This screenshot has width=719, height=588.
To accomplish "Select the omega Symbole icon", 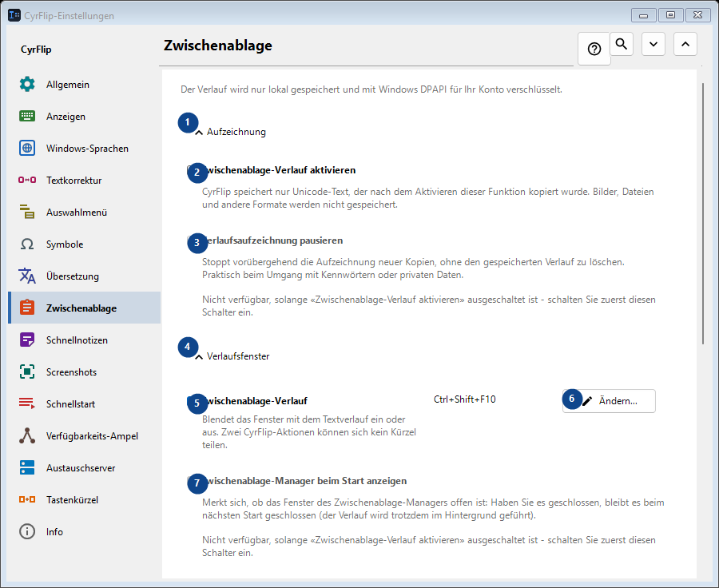I will coord(27,244).
